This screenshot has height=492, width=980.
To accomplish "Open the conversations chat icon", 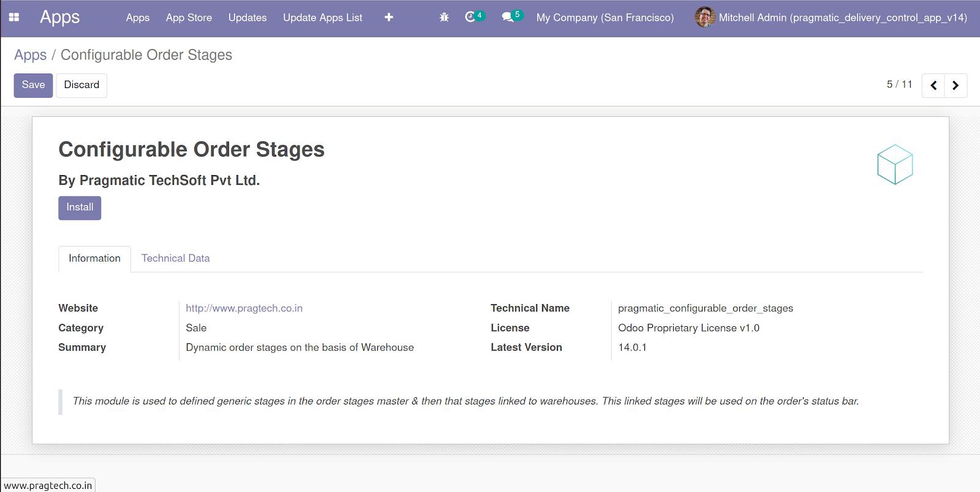I will tap(508, 17).
